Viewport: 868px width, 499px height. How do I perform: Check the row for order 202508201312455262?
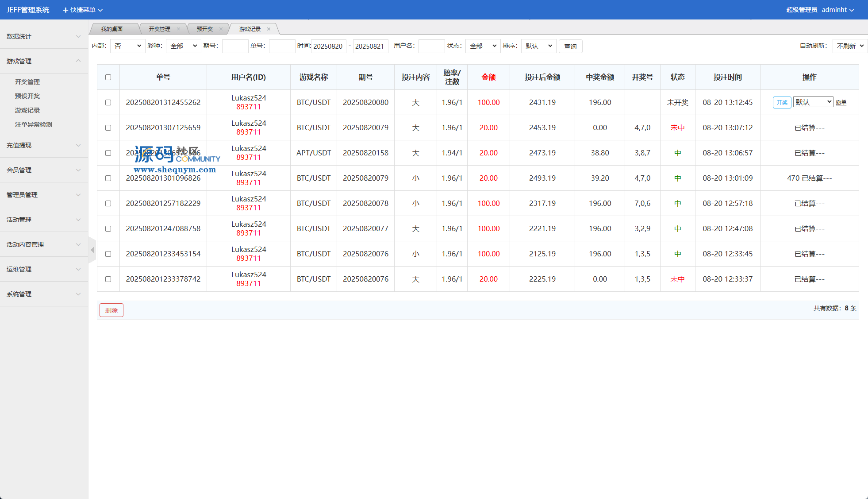pos(108,103)
